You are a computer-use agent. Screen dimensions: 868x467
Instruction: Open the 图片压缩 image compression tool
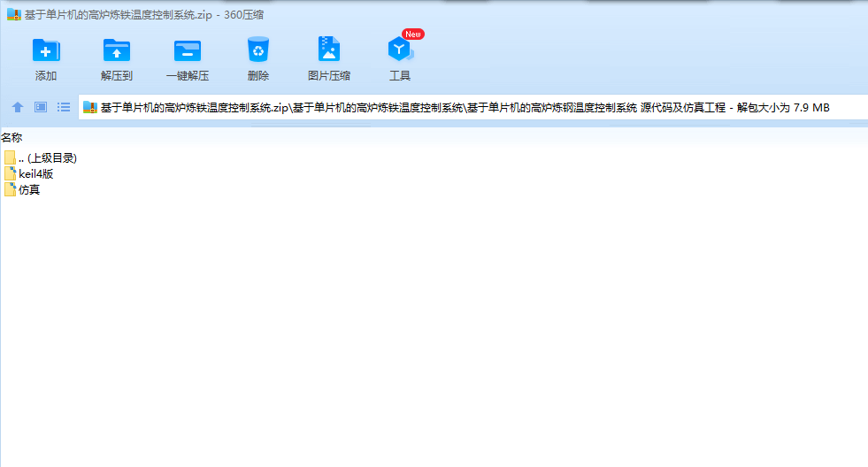click(x=329, y=50)
